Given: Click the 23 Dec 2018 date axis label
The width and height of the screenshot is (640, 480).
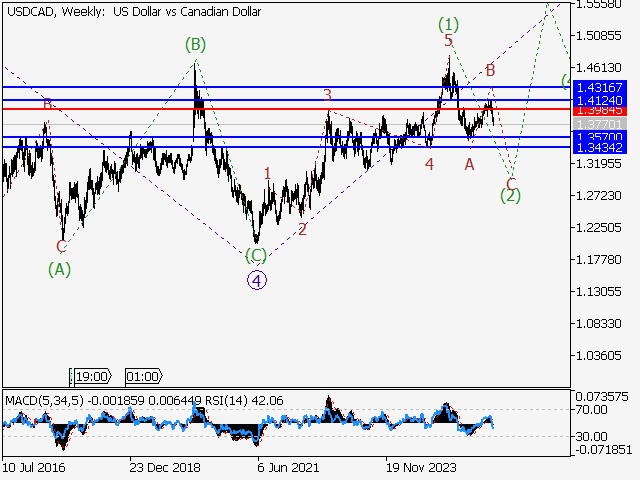Looking at the screenshot, I should click(x=163, y=466).
